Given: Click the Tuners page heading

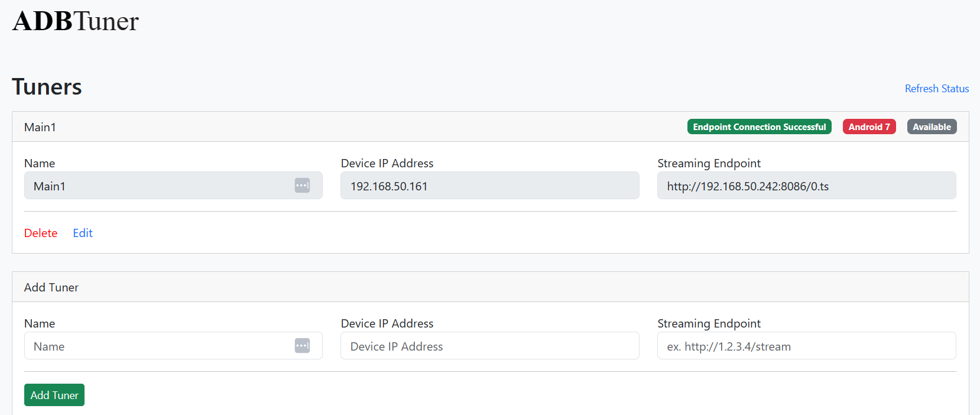Looking at the screenshot, I should point(47,87).
